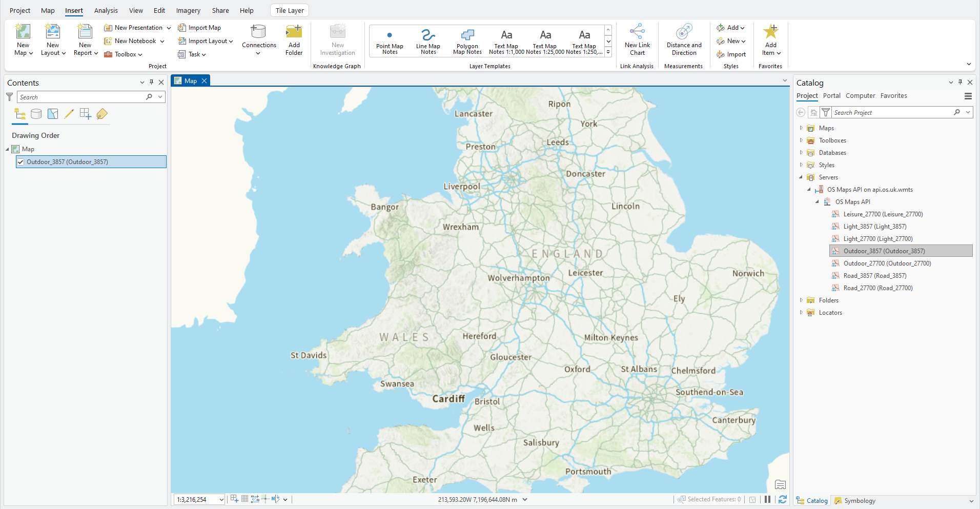The width and height of the screenshot is (980, 509).
Task: Select List By Editing pencil icon
Action: [x=69, y=114]
